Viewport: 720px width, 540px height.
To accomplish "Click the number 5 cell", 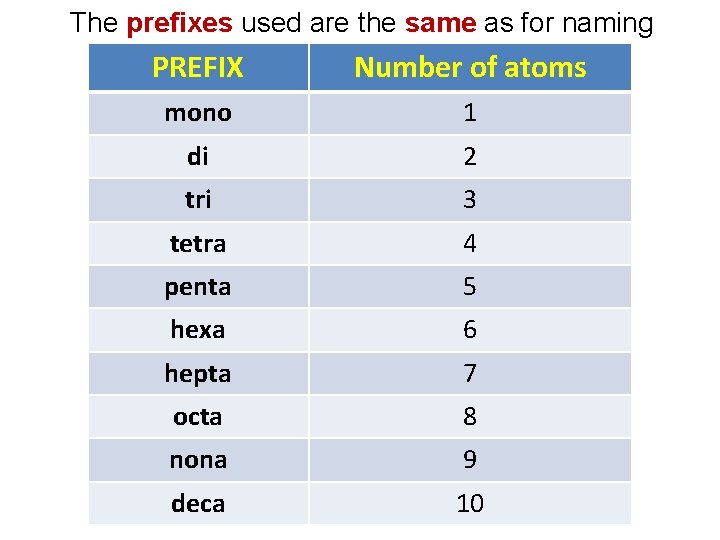I will [470, 287].
